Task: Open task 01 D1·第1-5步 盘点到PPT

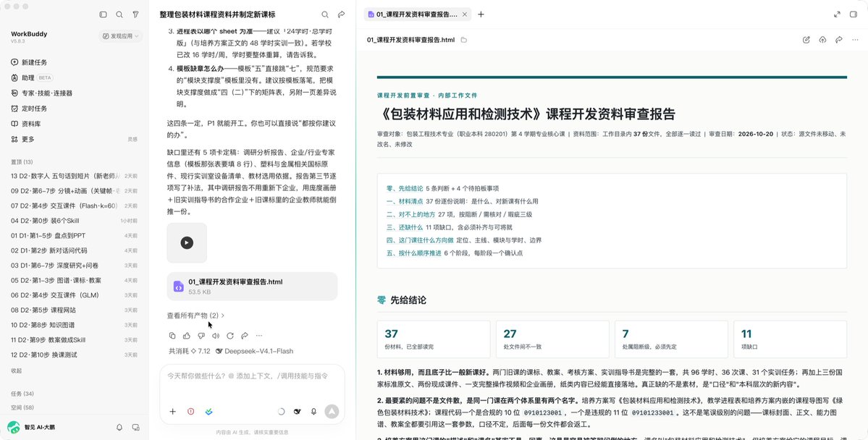Action: click(74, 236)
